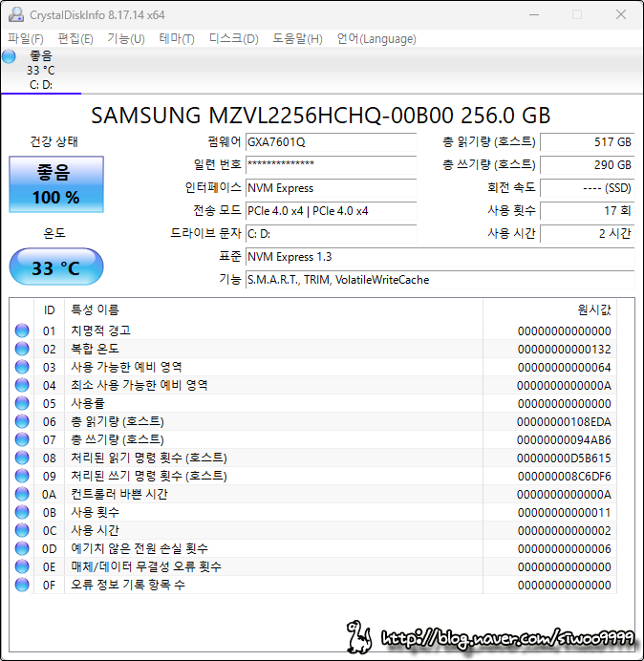The image size is (644, 661).
Task: Click the raw value 0000000108EDA
Action: [565, 421]
